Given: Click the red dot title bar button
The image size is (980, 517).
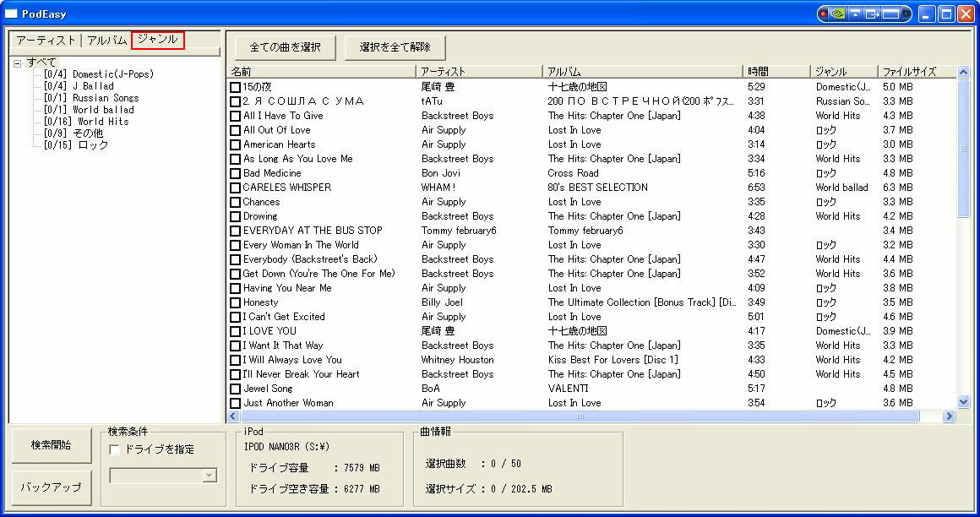Looking at the screenshot, I should [824, 14].
